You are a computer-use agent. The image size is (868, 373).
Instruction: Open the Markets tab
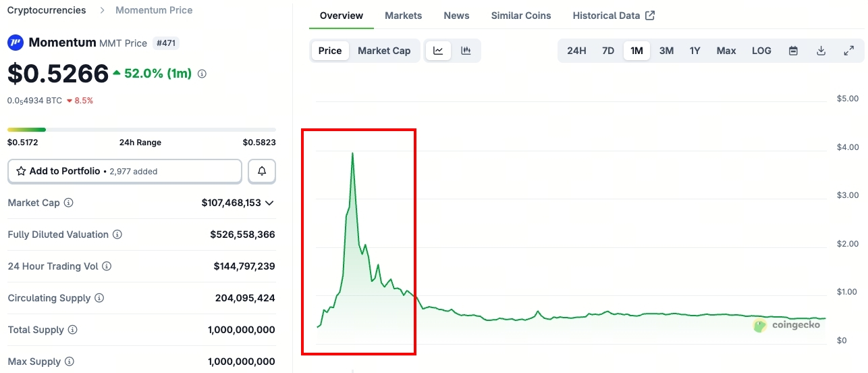[404, 16]
